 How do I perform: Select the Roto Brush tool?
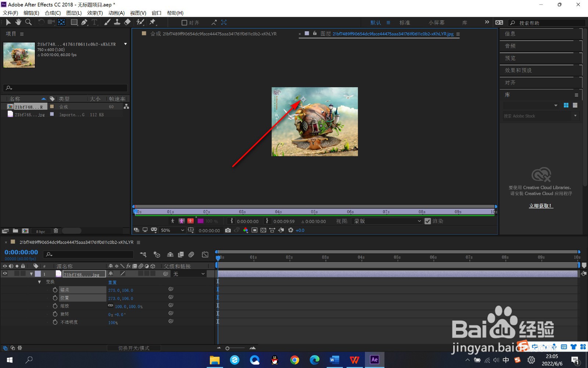140,22
